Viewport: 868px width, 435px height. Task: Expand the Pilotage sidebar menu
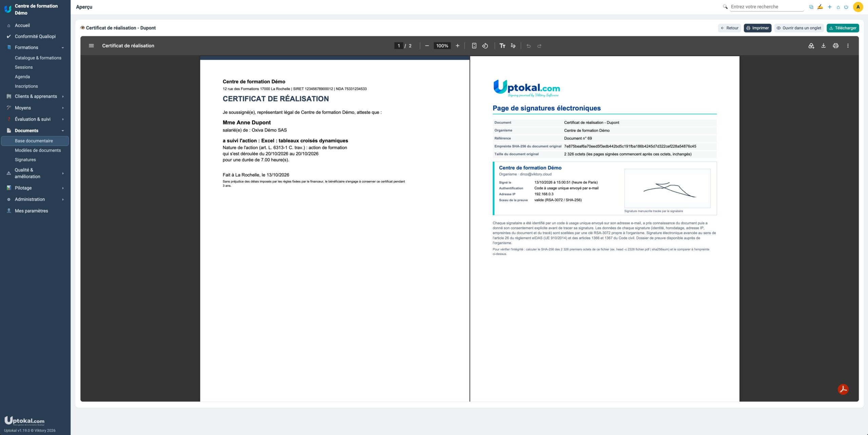pyautogui.click(x=35, y=188)
